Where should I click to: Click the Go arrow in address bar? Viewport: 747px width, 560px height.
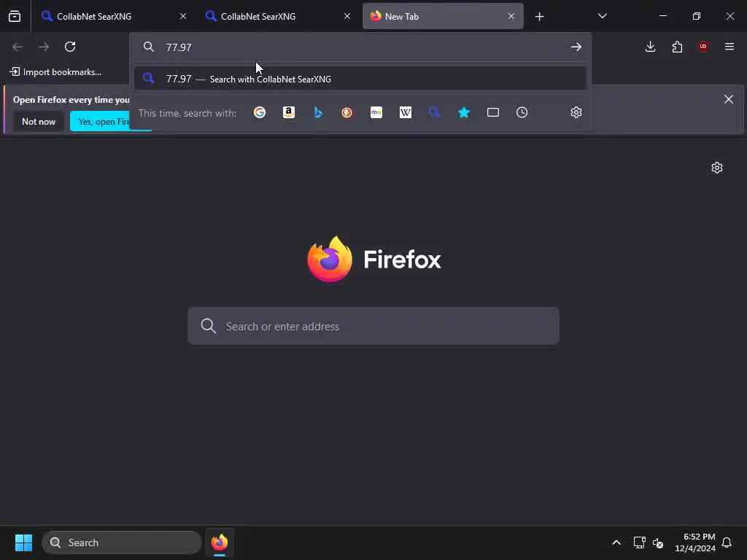coord(576,47)
